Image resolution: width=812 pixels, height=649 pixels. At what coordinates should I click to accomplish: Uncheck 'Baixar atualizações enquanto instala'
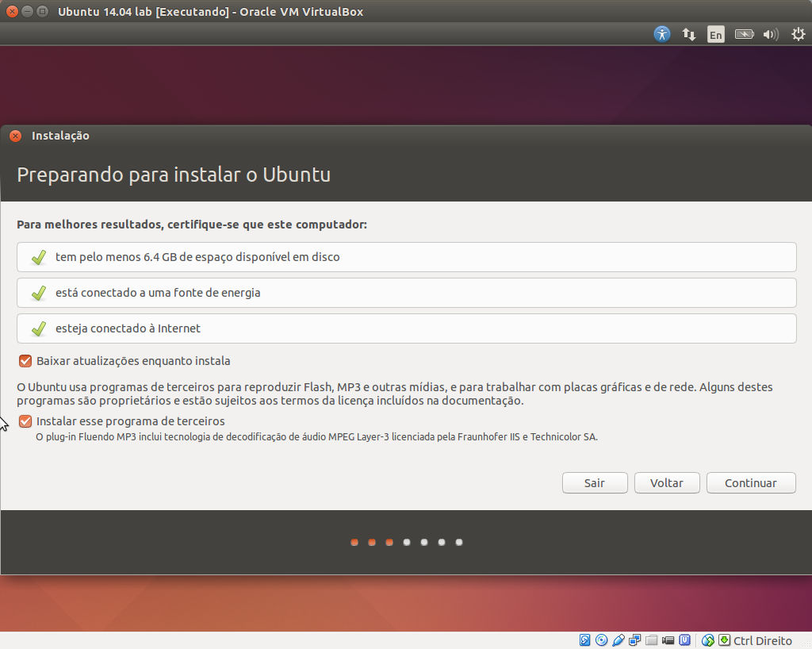(x=25, y=361)
